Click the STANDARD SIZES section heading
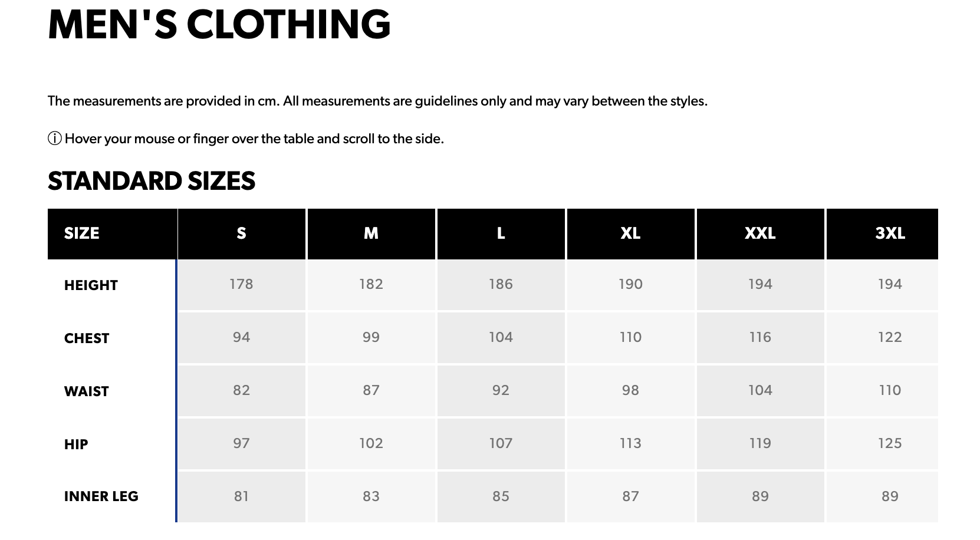 click(152, 181)
